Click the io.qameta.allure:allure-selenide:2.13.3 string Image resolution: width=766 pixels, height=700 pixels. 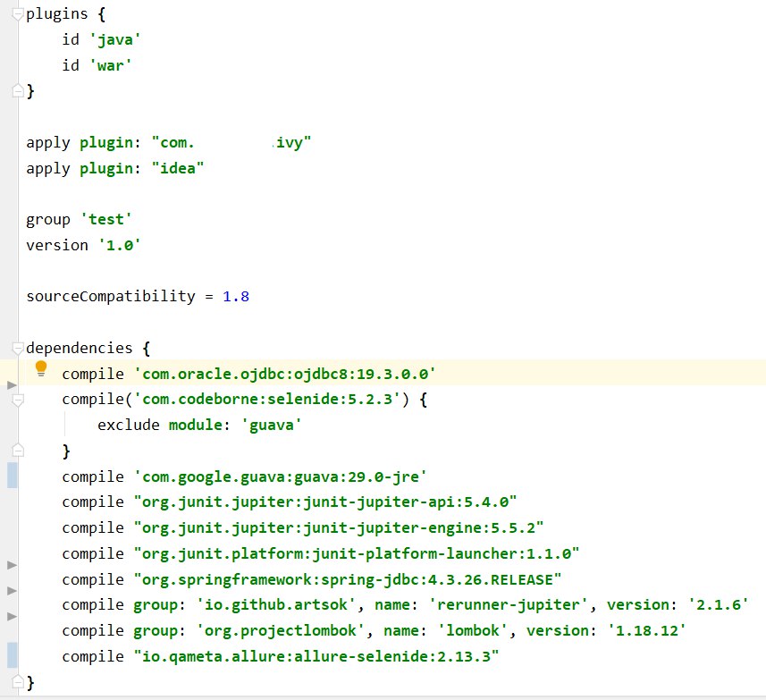coord(316,657)
